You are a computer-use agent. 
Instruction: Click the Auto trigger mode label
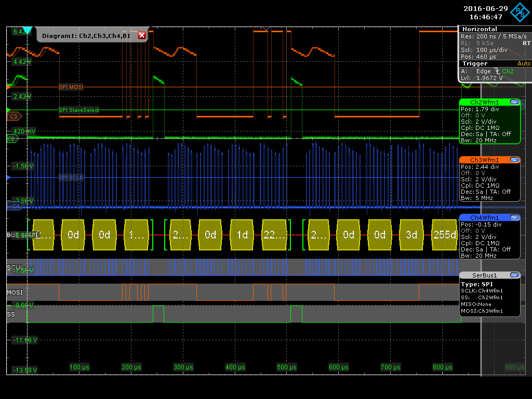point(524,63)
